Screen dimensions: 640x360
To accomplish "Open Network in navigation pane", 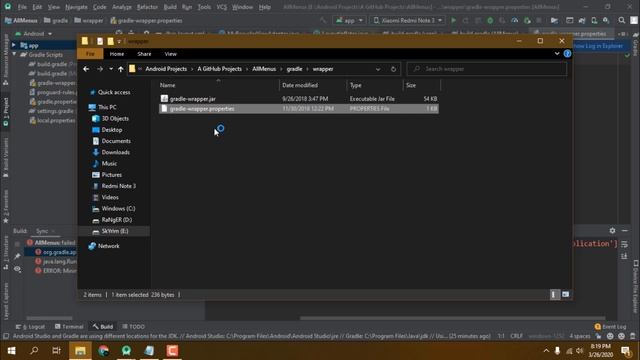I will click(109, 246).
